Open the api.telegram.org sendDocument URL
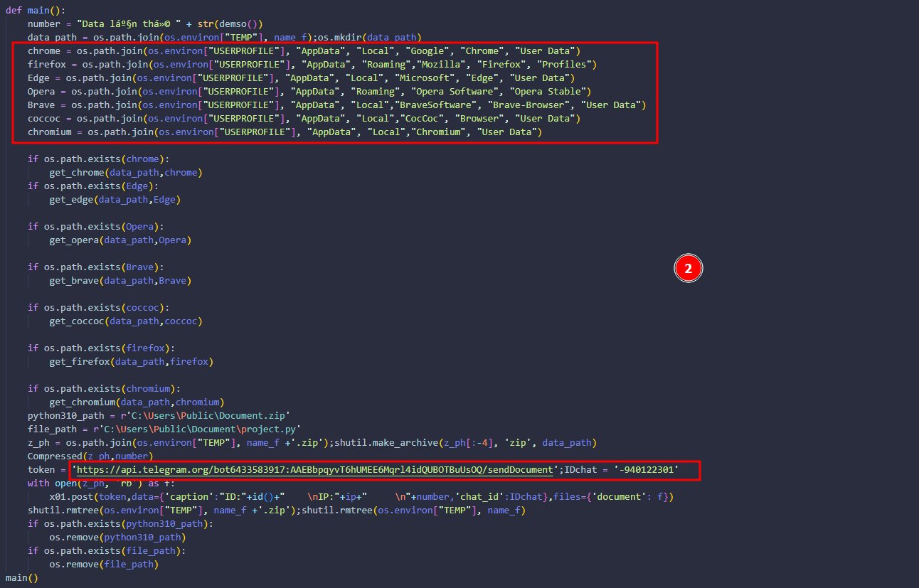Image resolution: width=919 pixels, height=588 pixels. click(314, 470)
